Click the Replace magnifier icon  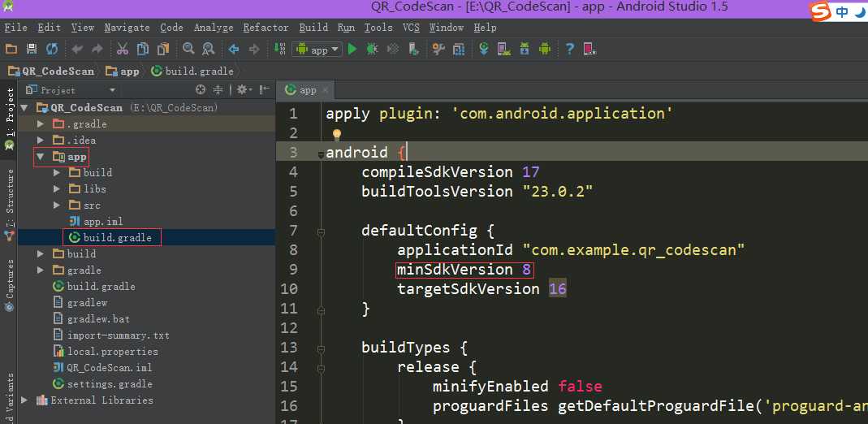tap(209, 50)
